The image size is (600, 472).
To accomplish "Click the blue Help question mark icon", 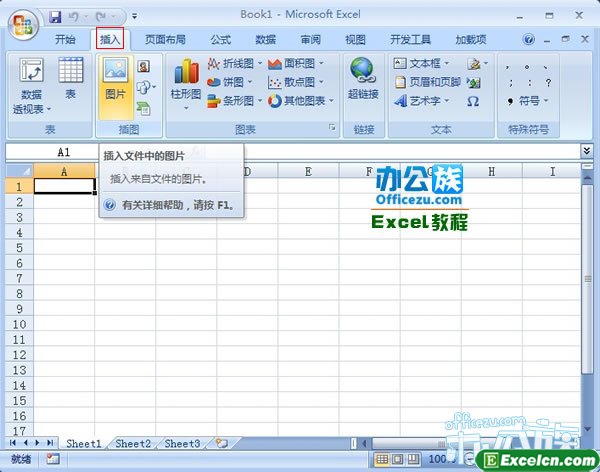I will pos(528,39).
